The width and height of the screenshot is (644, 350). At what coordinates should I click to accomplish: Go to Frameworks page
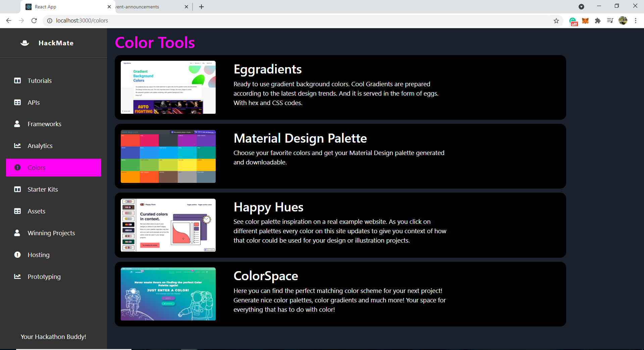53,124
